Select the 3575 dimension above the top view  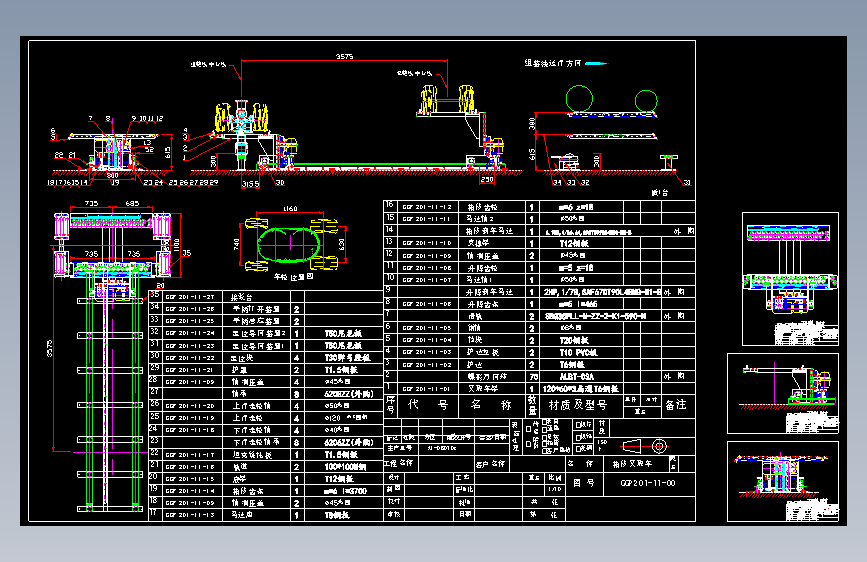[344, 56]
